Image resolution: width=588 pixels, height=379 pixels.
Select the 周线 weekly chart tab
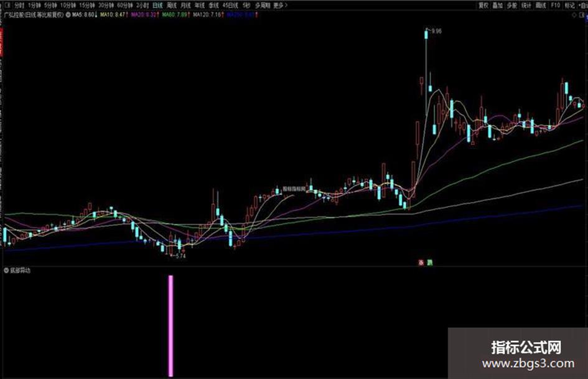172,5
